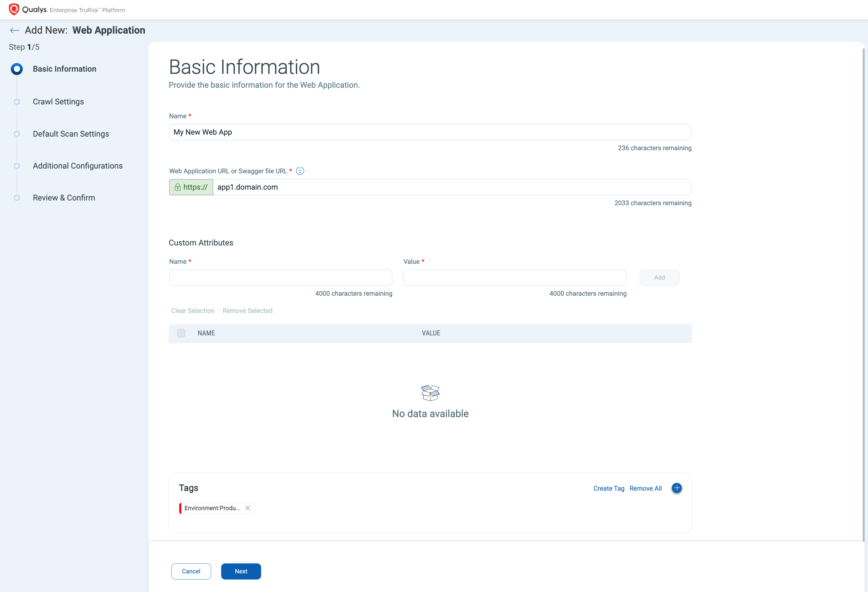This screenshot has width=868, height=592.
Task: Jump to Additional Configurations step
Action: pos(77,165)
